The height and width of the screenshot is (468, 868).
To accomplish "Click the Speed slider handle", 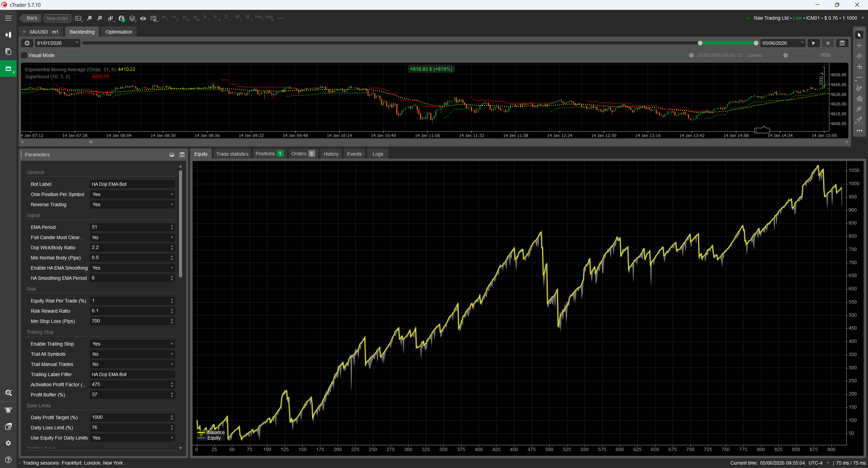I will click(786, 55).
